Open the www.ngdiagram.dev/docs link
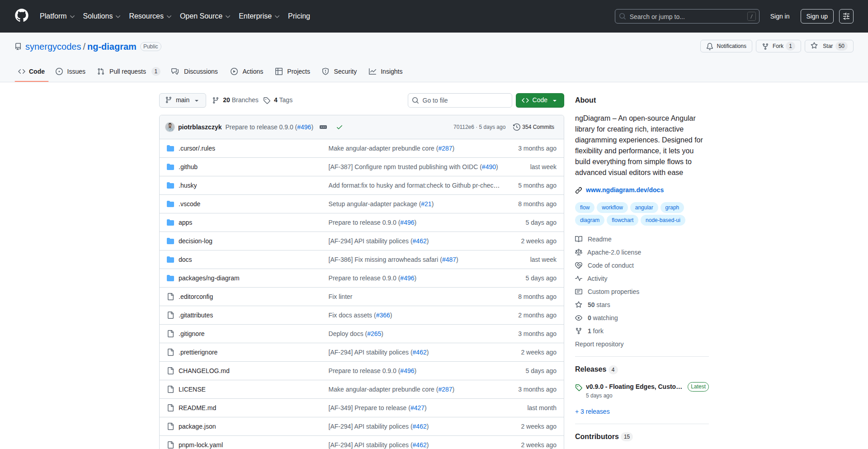 click(624, 190)
